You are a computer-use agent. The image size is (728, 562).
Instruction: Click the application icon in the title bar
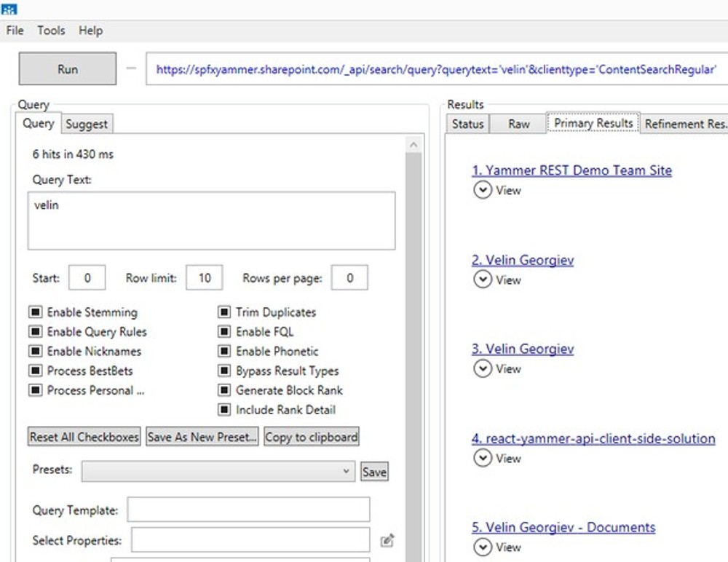pos(9,8)
